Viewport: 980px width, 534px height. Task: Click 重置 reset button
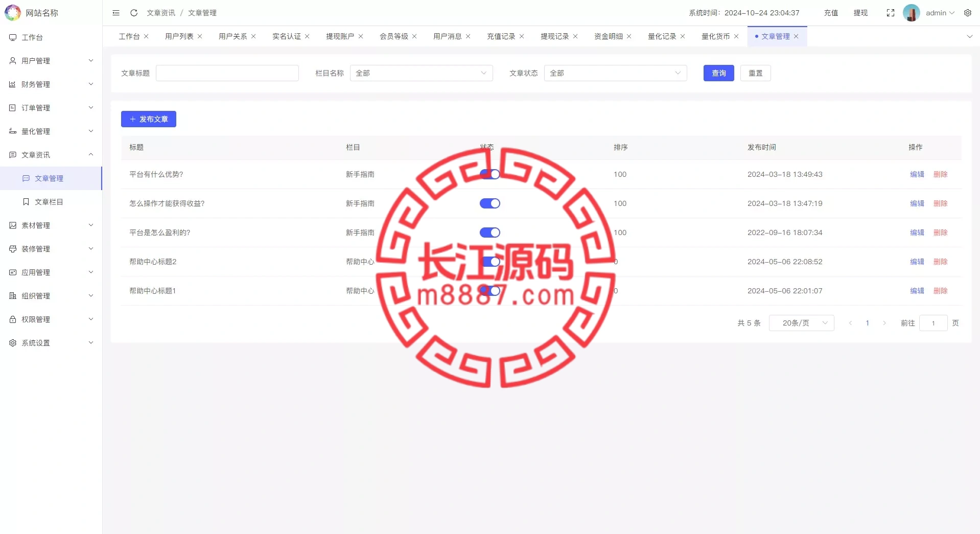click(x=756, y=73)
